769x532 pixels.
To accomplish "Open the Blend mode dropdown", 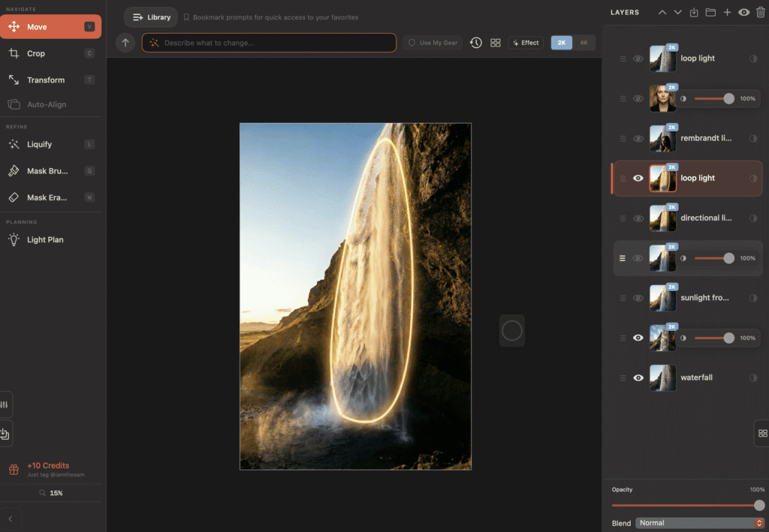I will click(699, 523).
